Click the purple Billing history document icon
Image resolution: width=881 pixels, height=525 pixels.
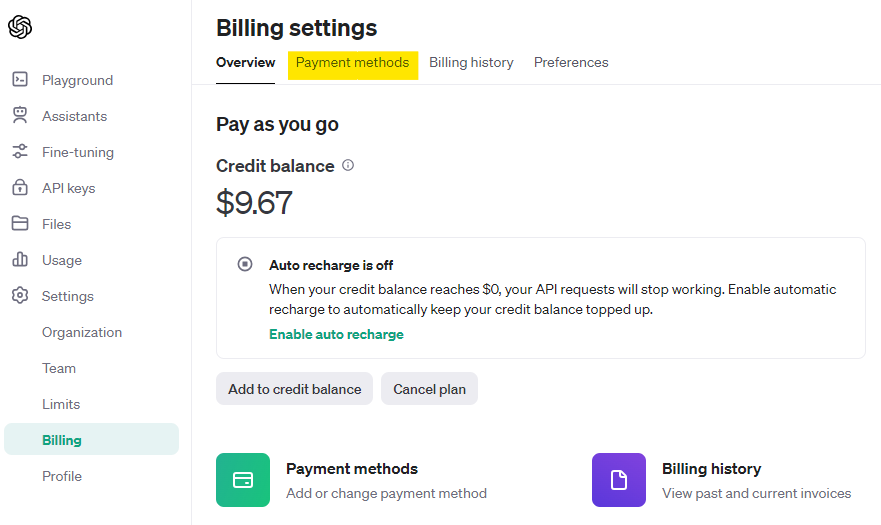coord(619,480)
